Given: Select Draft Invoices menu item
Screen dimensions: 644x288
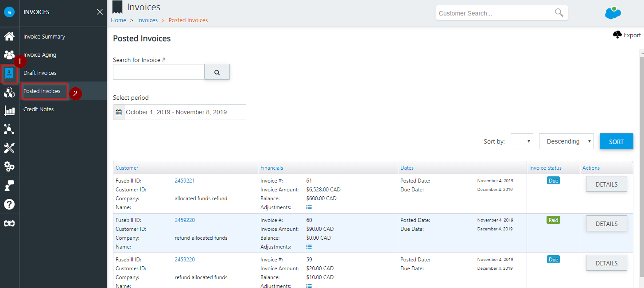Looking at the screenshot, I should pyautogui.click(x=40, y=73).
